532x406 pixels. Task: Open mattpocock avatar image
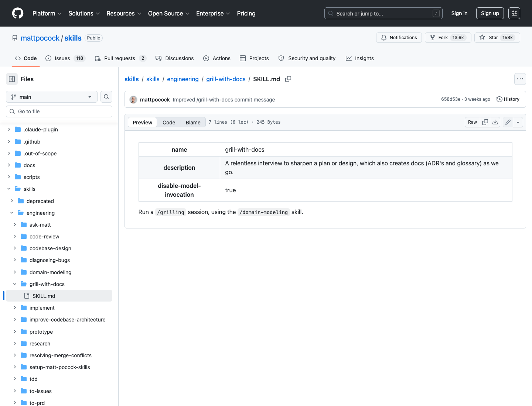coord(133,100)
